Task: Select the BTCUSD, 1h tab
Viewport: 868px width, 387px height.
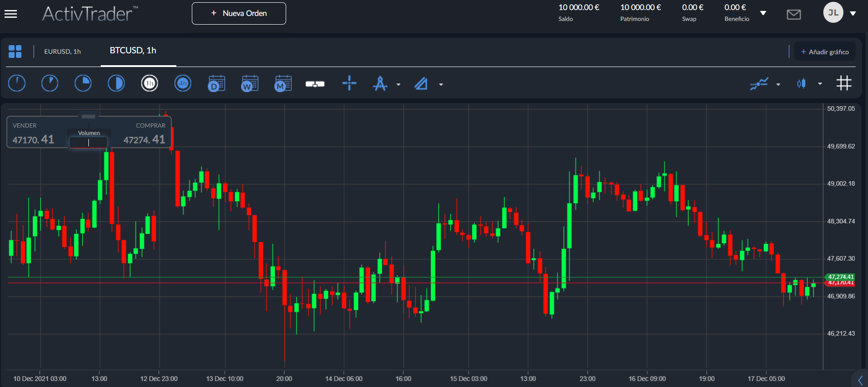Action: pyautogui.click(x=133, y=51)
